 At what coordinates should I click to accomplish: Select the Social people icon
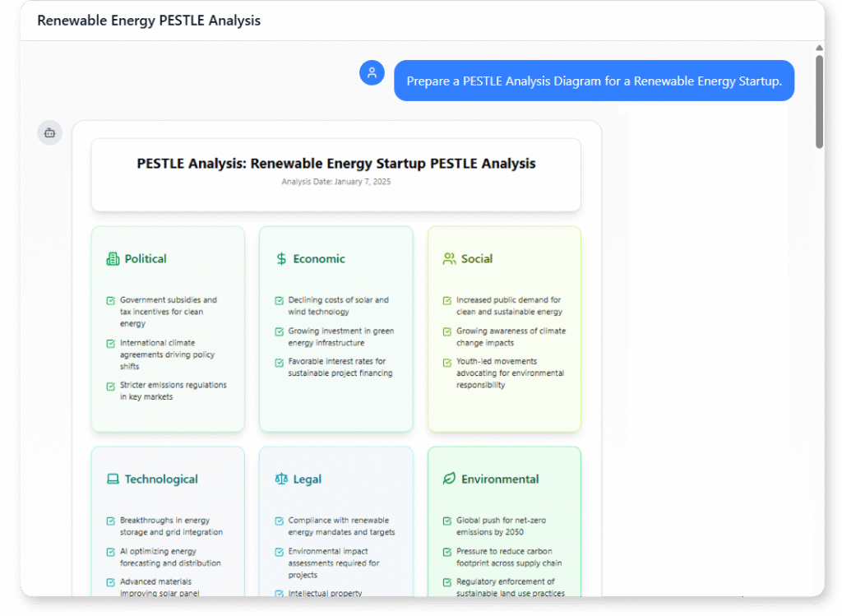(x=447, y=258)
